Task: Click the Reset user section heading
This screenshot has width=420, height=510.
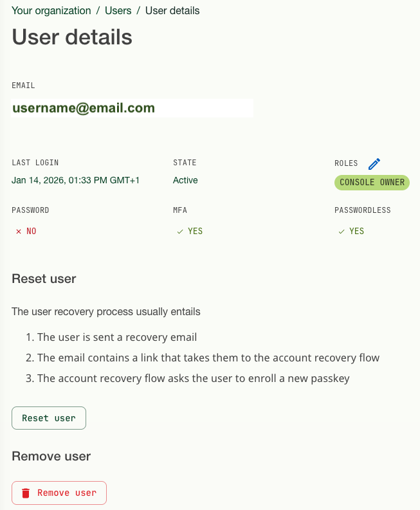Action: tap(44, 279)
